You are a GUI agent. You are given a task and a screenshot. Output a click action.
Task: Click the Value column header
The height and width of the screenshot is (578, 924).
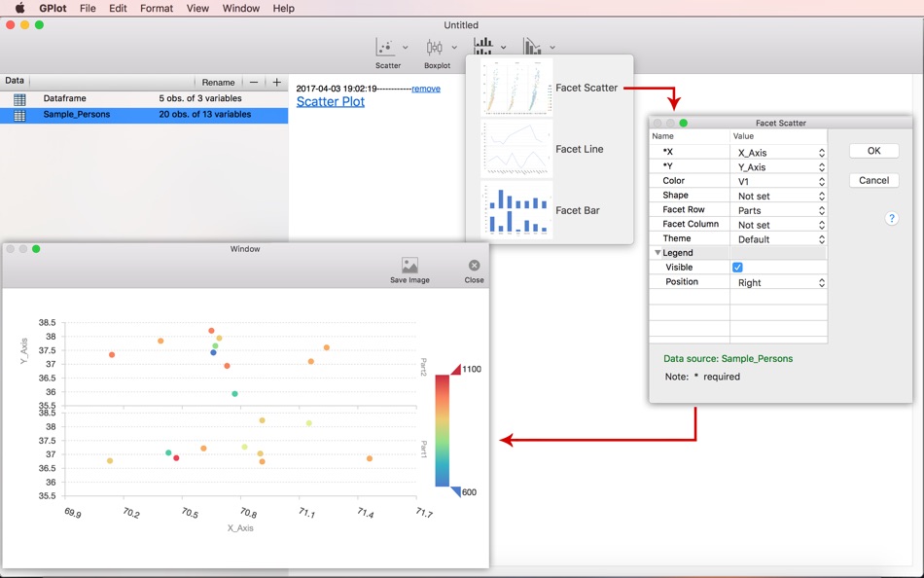pos(744,135)
